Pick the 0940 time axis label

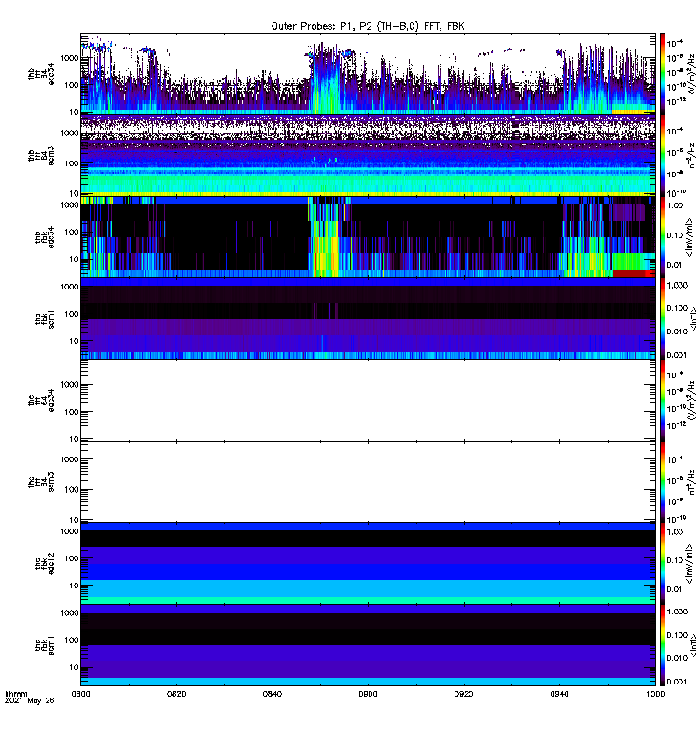tap(559, 694)
